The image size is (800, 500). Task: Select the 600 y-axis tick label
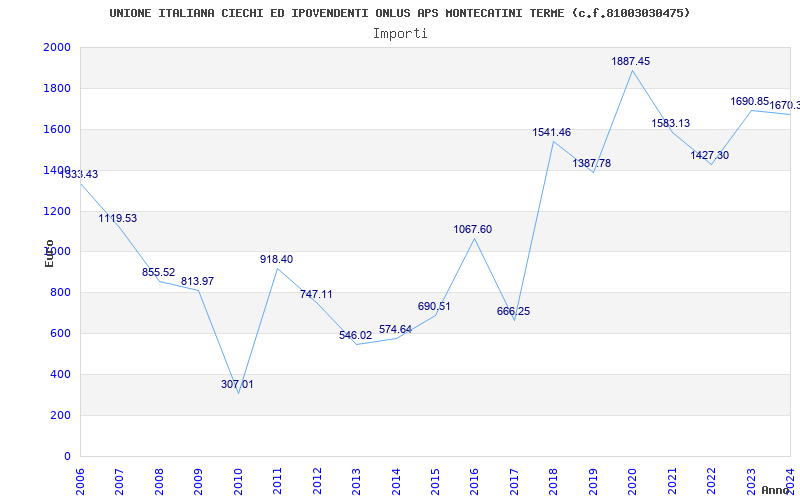pyautogui.click(x=61, y=334)
